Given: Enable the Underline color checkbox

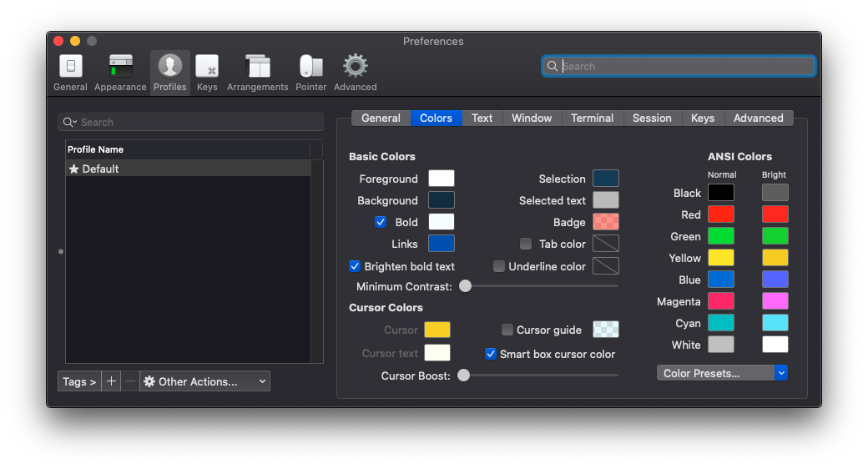Looking at the screenshot, I should (499, 266).
